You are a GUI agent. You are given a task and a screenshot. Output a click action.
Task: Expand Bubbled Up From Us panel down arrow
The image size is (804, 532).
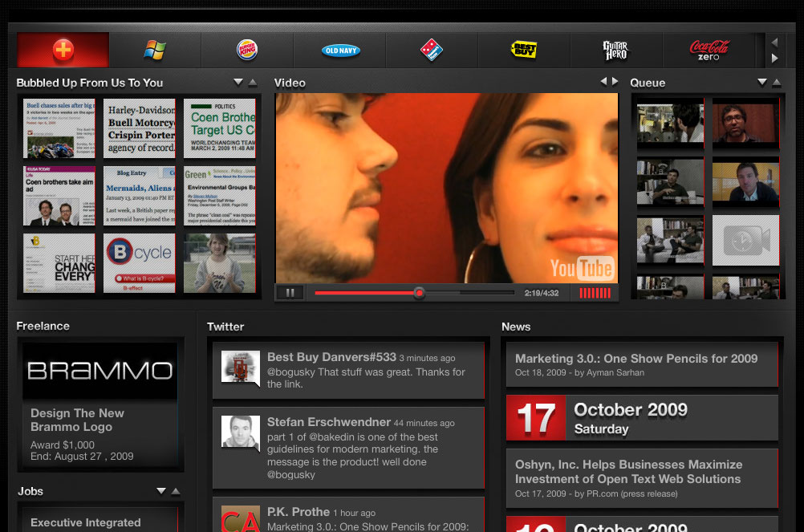(x=238, y=83)
